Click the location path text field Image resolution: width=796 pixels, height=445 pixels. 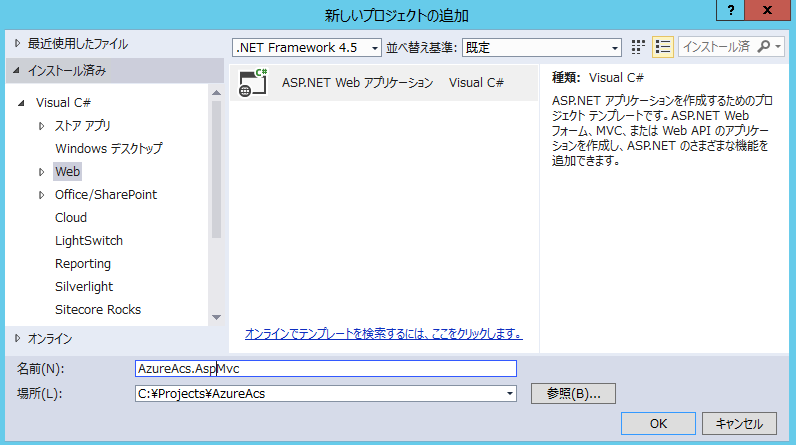319,394
